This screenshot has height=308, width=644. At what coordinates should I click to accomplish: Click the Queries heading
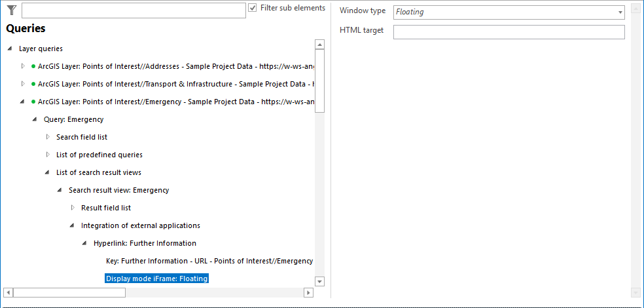26,28
